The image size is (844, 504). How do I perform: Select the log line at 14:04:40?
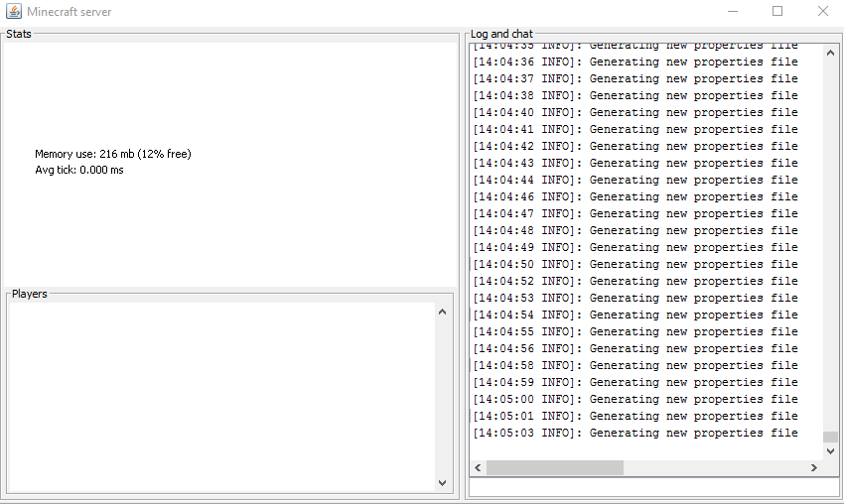tap(635, 112)
